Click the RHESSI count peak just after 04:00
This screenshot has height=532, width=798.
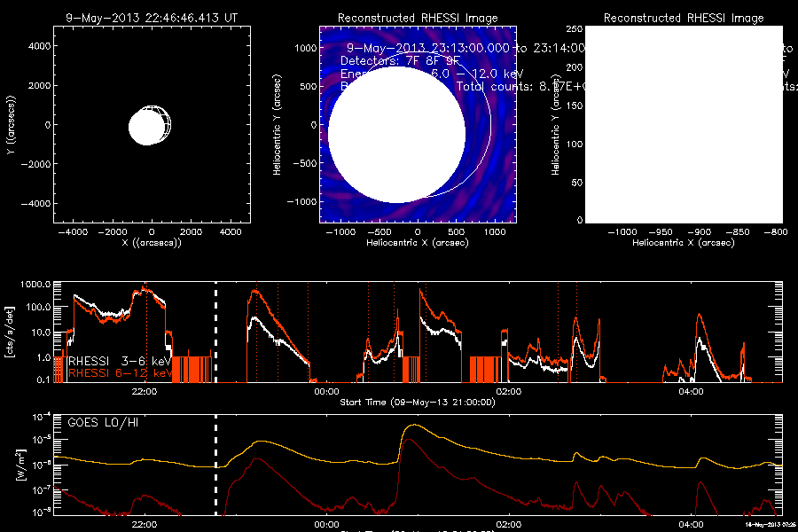[700, 317]
